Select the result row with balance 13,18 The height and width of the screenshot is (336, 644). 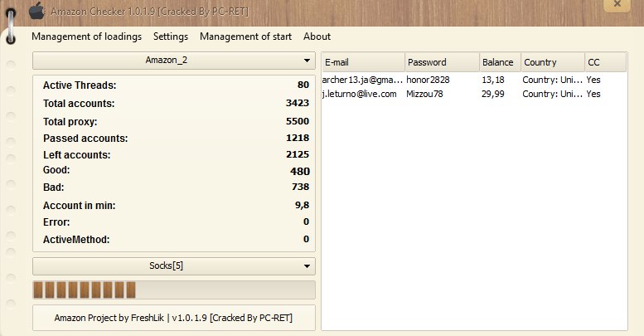[474, 80]
